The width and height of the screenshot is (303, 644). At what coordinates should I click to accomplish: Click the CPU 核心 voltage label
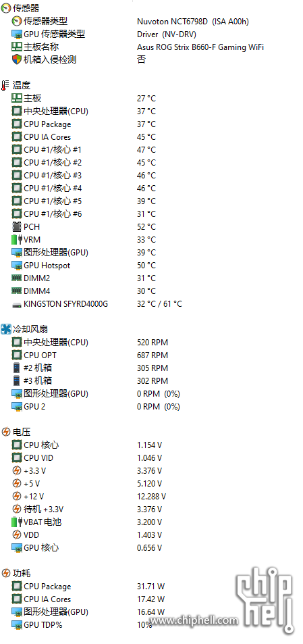tap(41, 445)
